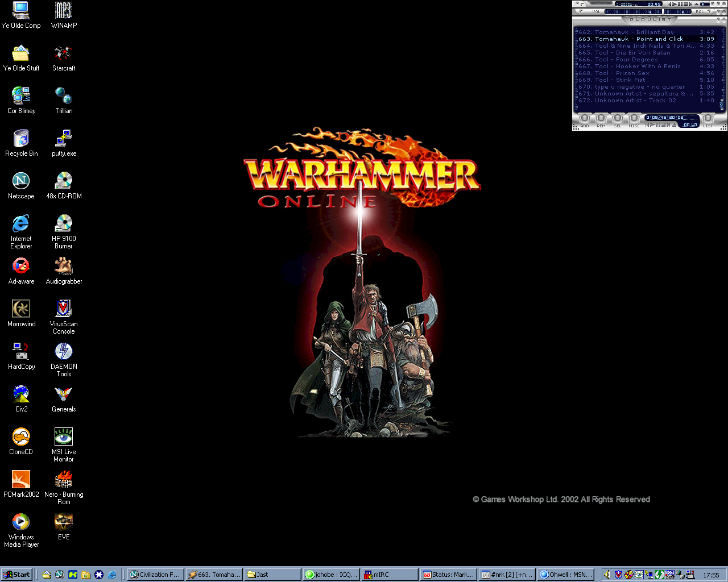Open the Recycle Bin icon
Viewport: 728px width, 582px height.
coord(21,143)
